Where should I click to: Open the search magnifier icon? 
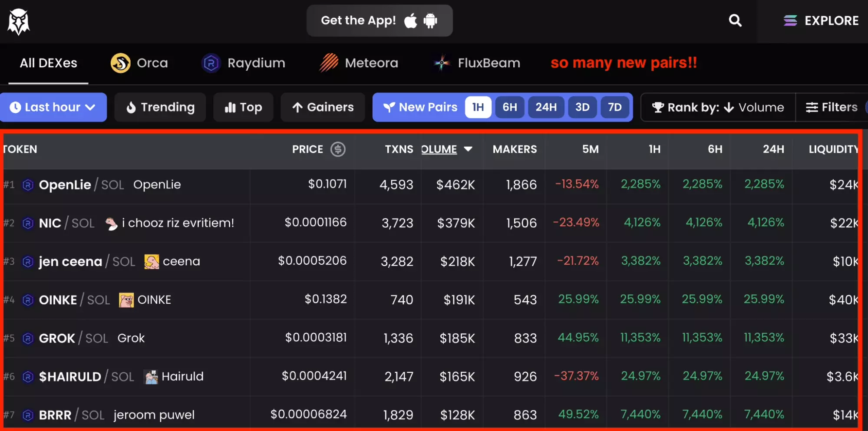coord(735,20)
